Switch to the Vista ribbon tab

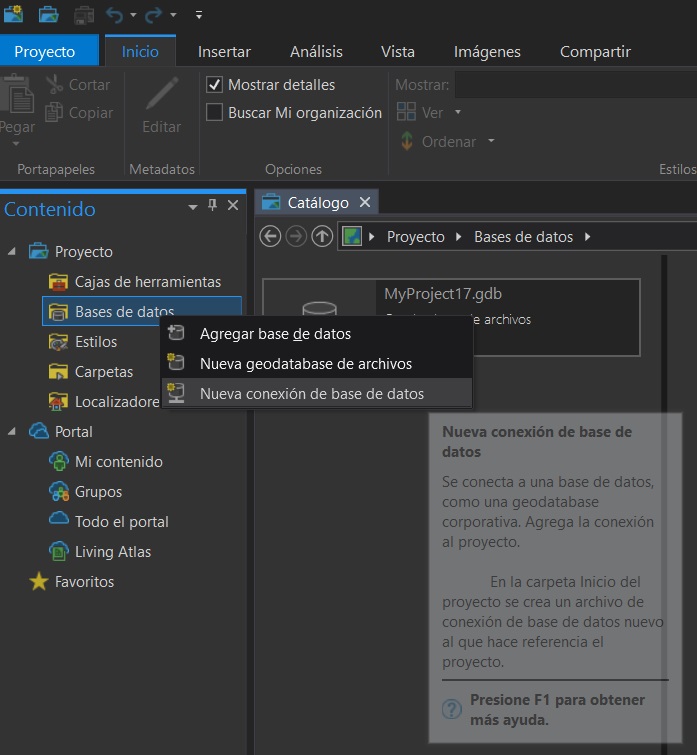click(x=398, y=52)
